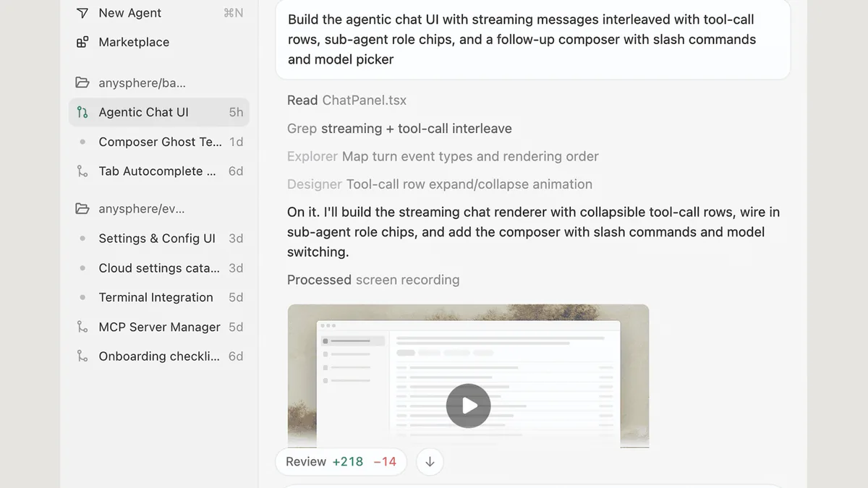
Task: Expand the Processed screen recording row
Action: (x=373, y=280)
